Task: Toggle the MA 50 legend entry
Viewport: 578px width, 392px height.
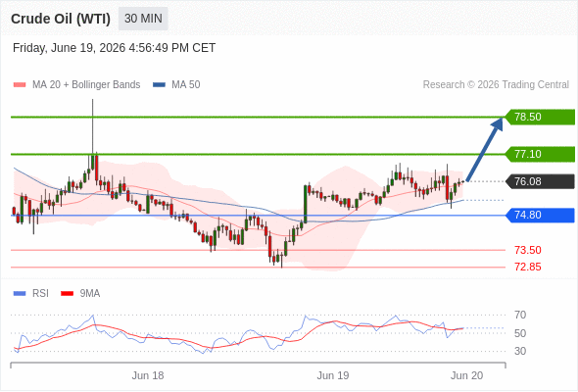Action: pos(176,85)
